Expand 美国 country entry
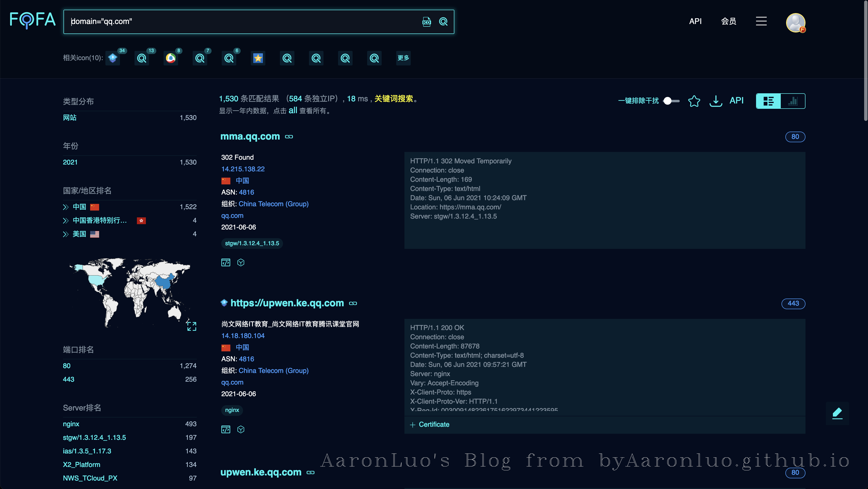 click(x=66, y=234)
